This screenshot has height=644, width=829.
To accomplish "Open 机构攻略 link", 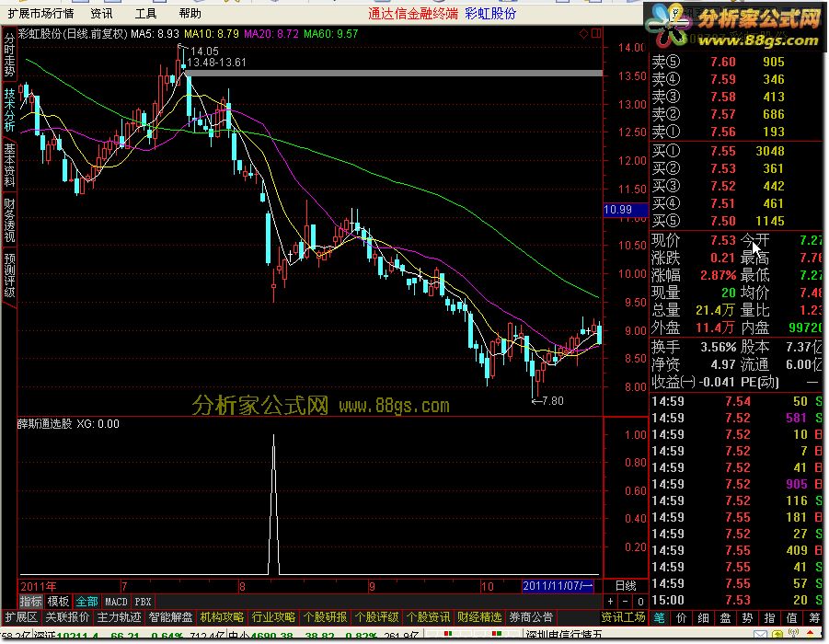I will (x=222, y=617).
